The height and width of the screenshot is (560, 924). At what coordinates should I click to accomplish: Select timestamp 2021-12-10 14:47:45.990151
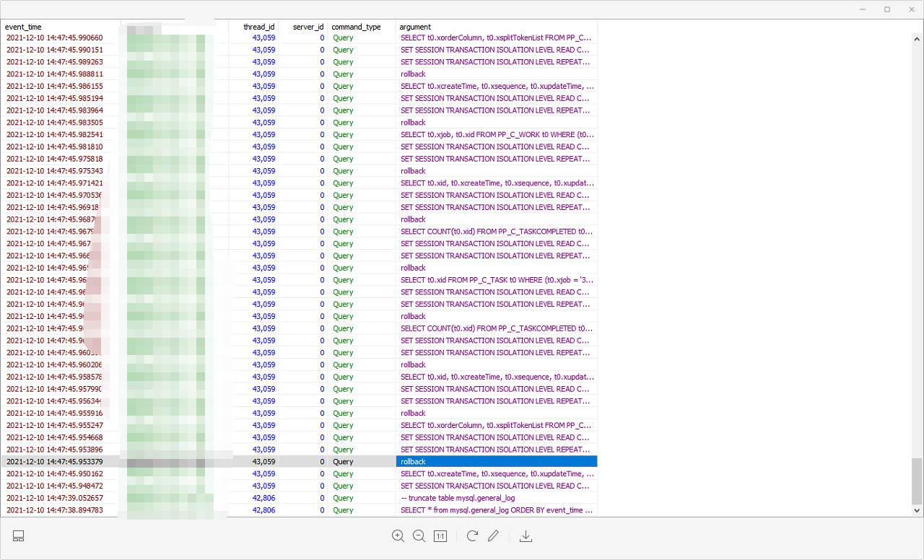[55, 50]
